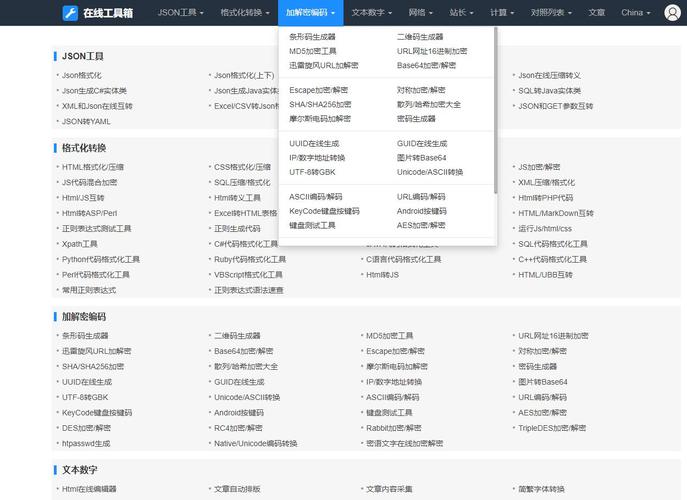Open the htpasswd生成 link
This screenshot has height=500, width=687.
point(86,443)
